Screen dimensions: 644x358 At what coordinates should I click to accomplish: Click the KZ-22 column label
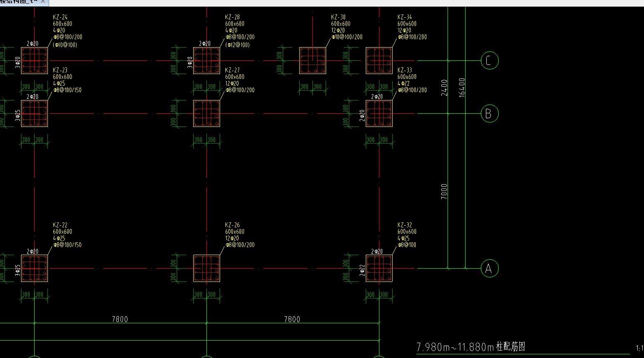(60, 225)
